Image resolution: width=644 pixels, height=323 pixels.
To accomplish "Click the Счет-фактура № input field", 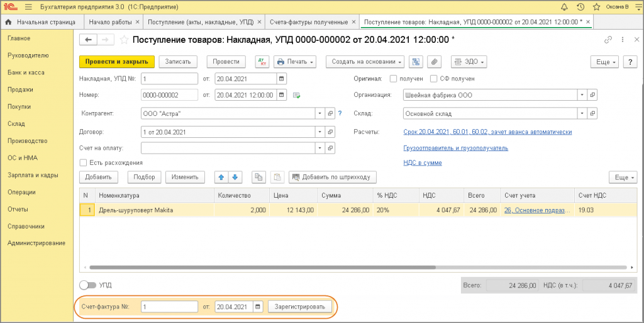I will [169, 307].
